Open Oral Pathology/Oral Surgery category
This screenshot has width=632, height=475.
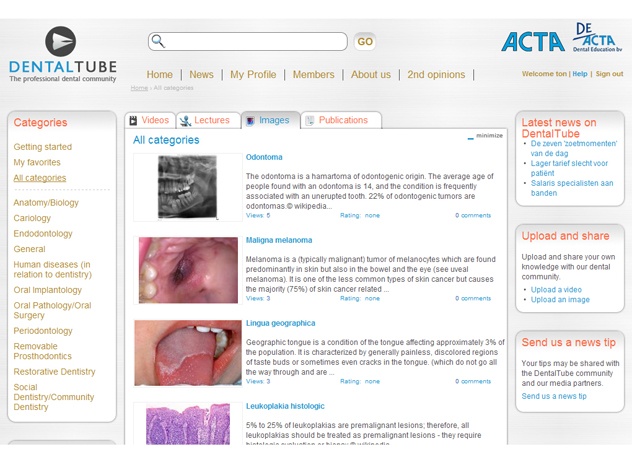52,310
